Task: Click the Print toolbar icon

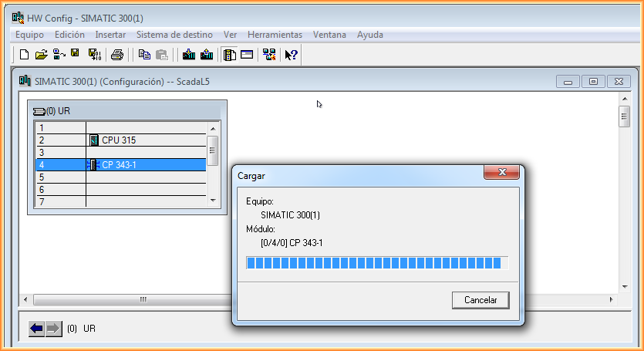Action: [117, 55]
